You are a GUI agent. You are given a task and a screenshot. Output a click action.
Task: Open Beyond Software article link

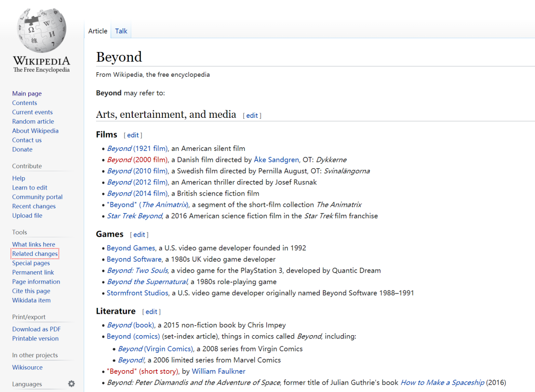pyautogui.click(x=134, y=259)
